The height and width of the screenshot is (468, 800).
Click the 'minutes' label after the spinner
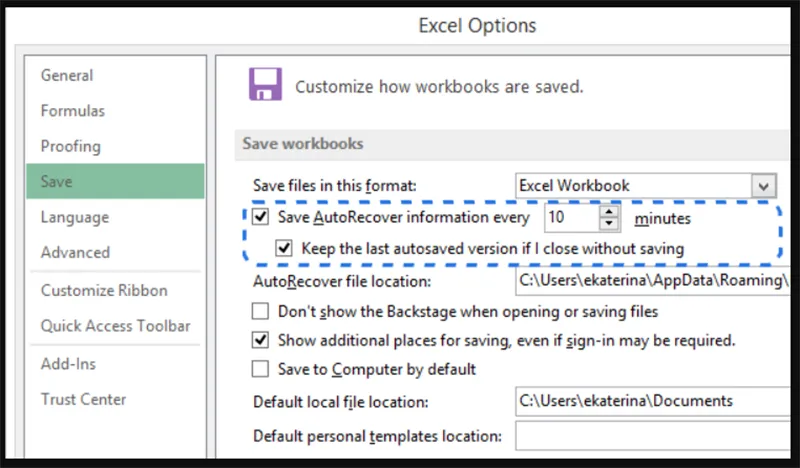(x=662, y=219)
